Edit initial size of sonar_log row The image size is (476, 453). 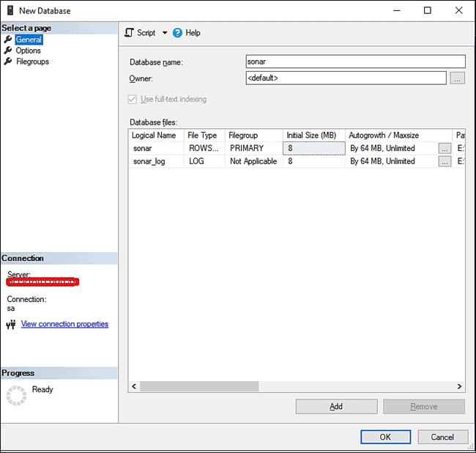314,161
